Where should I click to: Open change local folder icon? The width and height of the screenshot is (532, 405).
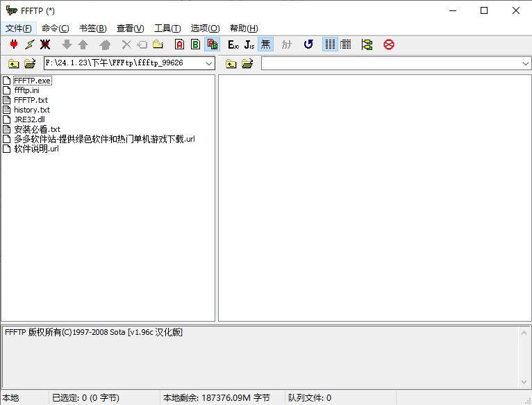30,63
